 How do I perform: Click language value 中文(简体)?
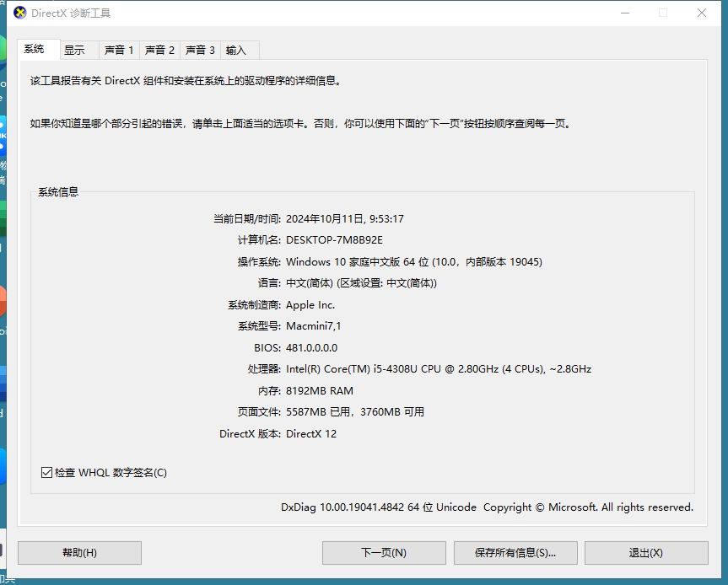361,283
